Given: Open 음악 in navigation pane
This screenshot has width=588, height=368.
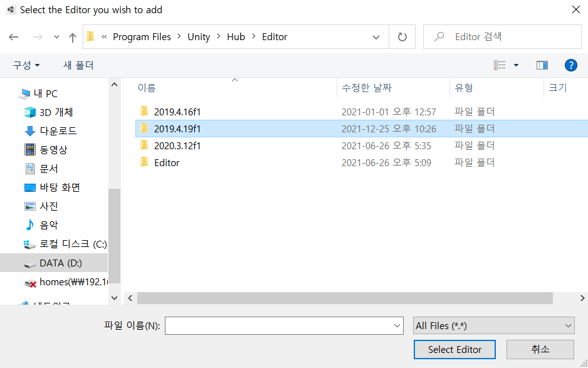Looking at the screenshot, I should [x=49, y=224].
